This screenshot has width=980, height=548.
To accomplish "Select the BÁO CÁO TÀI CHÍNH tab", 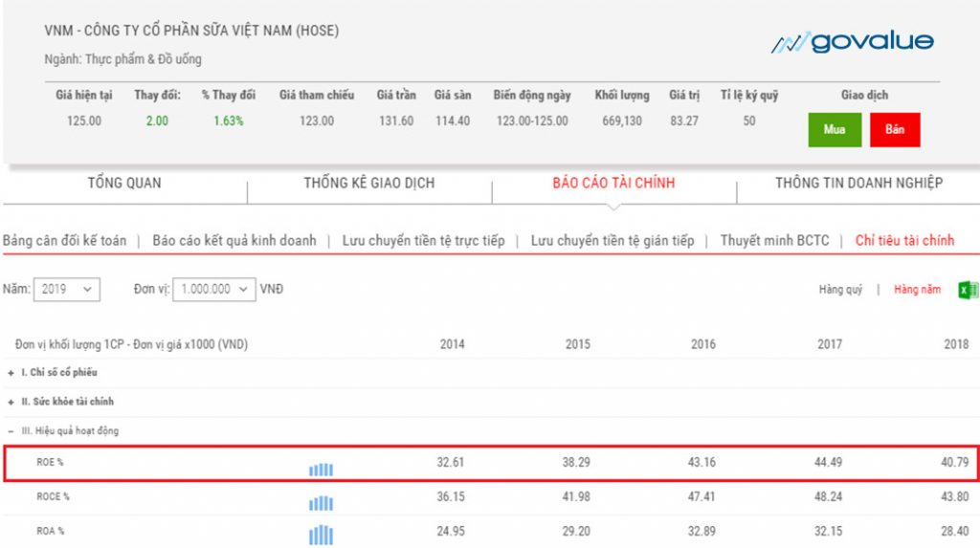I will (x=613, y=183).
